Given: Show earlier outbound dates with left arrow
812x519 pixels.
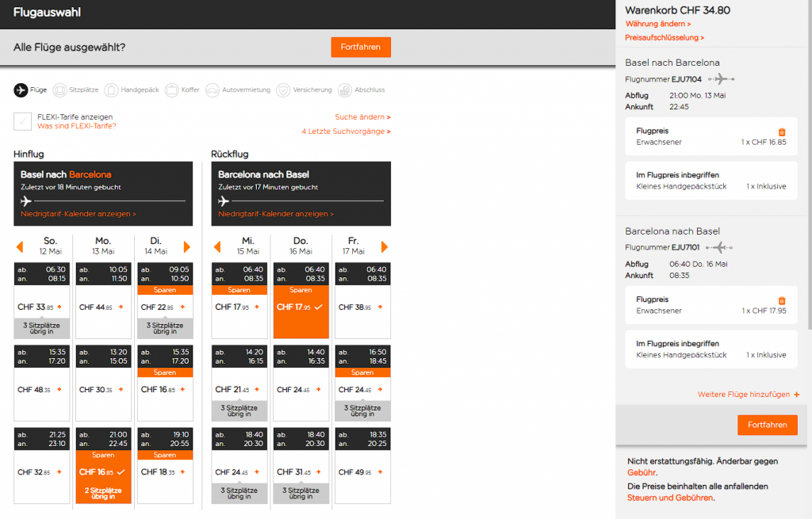Looking at the screenshot, I should pos(20,247).
